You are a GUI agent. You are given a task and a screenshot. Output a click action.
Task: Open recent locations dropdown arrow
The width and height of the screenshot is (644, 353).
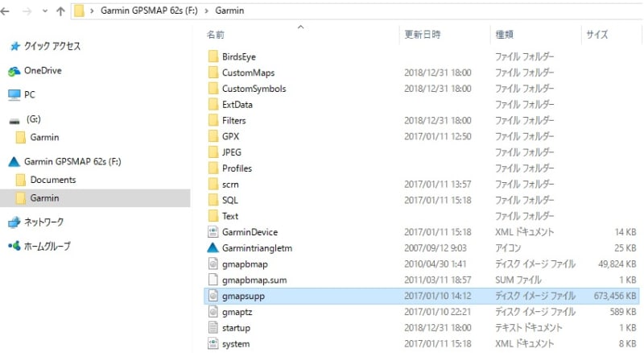(45, 11)
